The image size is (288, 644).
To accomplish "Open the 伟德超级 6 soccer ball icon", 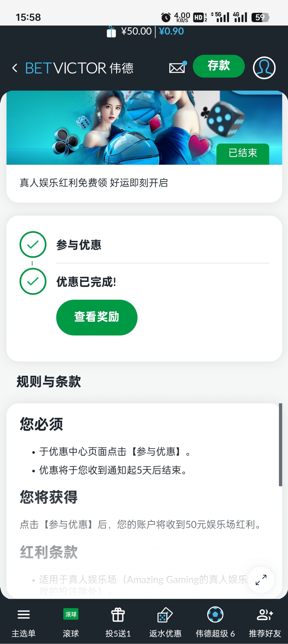I will pos(215,614).
